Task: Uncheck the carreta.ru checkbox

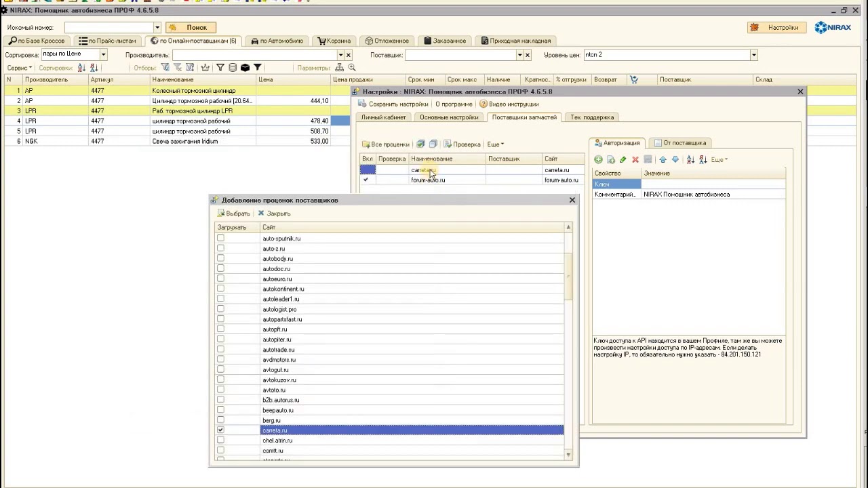Action: [220, 430]
